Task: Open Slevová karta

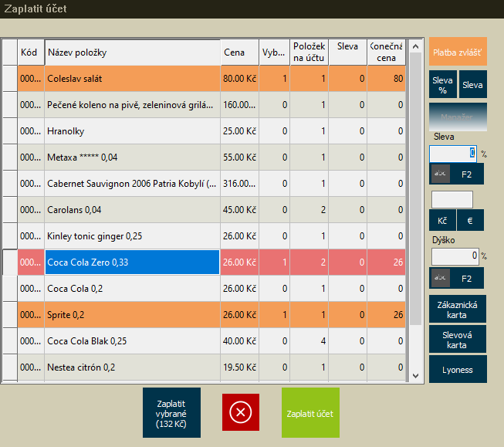Action: tap(458, 339)
